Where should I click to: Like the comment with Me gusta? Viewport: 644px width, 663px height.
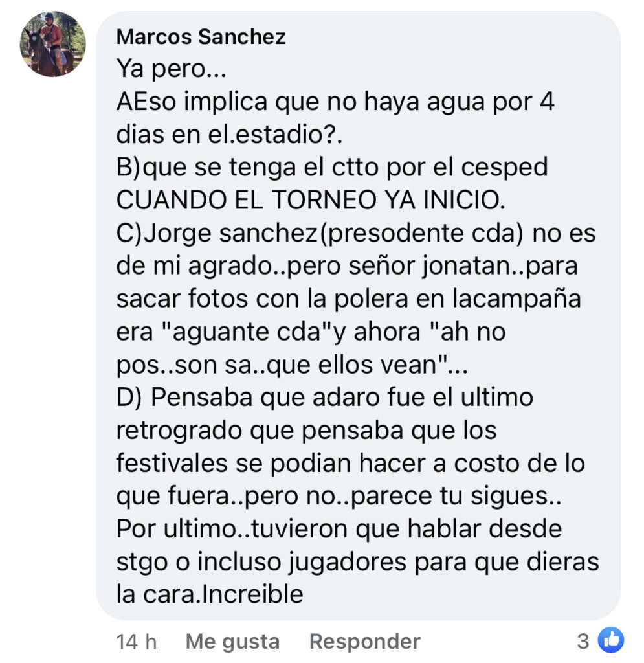tap(232, 642)
